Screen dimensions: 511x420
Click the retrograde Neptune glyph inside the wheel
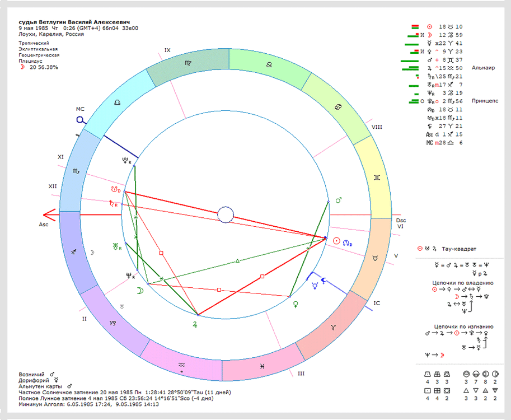pyautogui.click(x=130, y=276)
